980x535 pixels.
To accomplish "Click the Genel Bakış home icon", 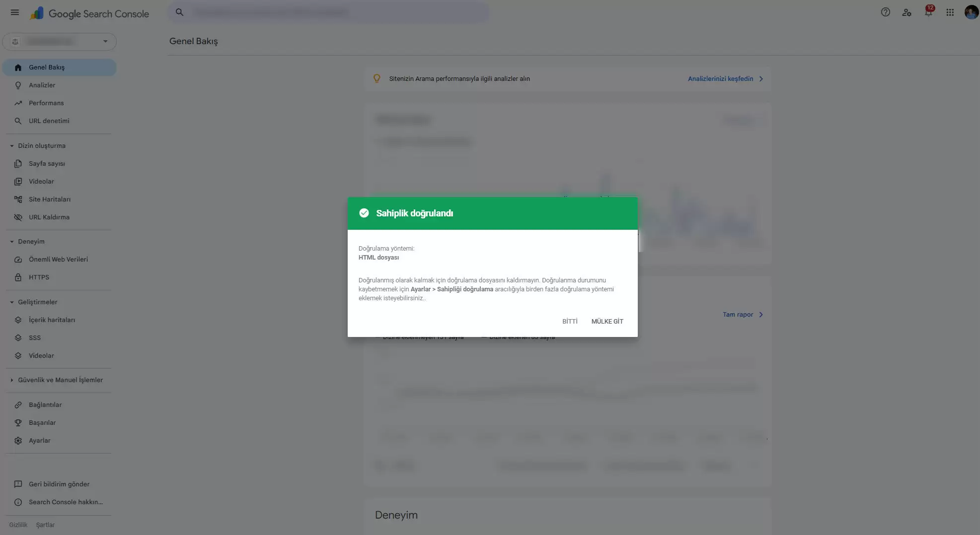I will (x=18, y=67).
